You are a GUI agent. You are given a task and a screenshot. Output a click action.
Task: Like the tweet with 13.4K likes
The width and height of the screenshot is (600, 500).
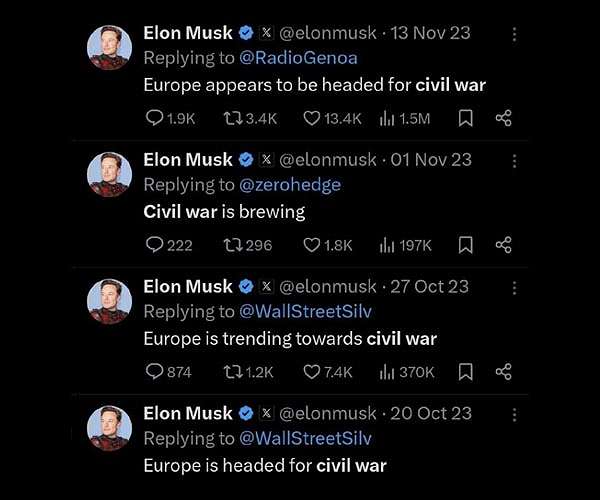332,118
